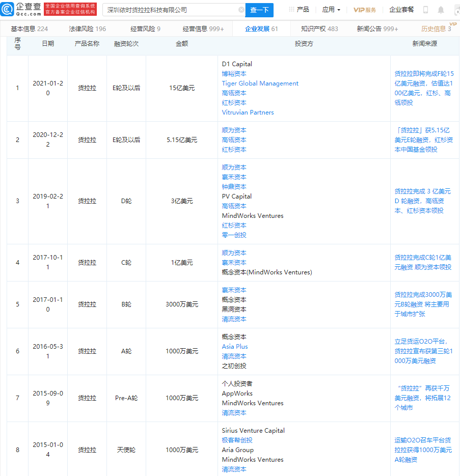This screenshot has height=476, width=460.
Task: Open news 货拉拉完成C轮1亿美元融资
Action: click(x=423, y=262)
